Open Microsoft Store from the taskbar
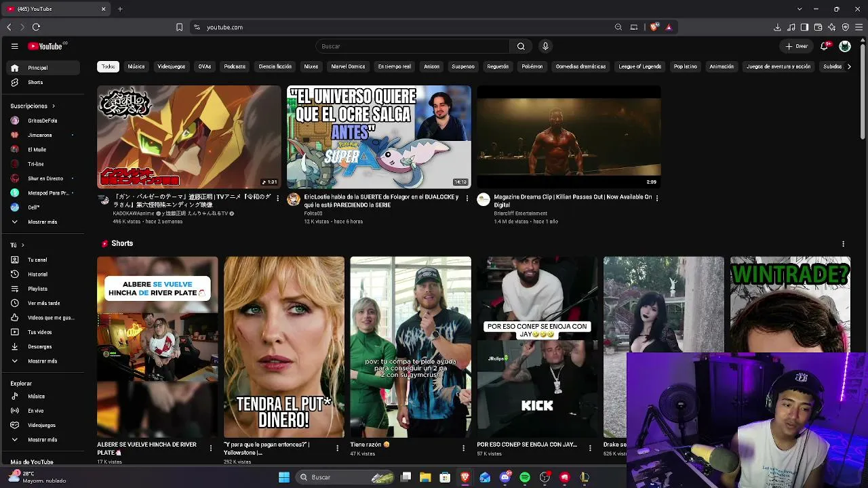The width and height of the screenshot is (868, 488). [x=445, y=477]
